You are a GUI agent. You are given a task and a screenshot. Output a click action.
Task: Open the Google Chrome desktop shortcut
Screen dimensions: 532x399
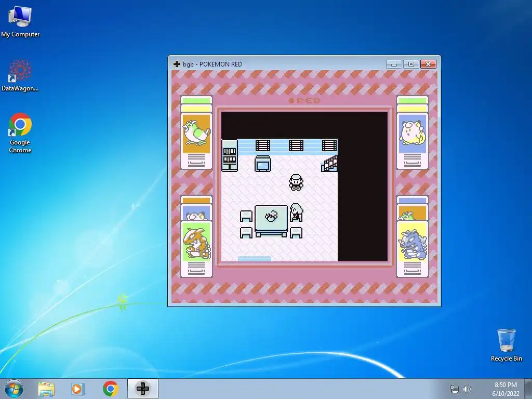click(20, 132)
